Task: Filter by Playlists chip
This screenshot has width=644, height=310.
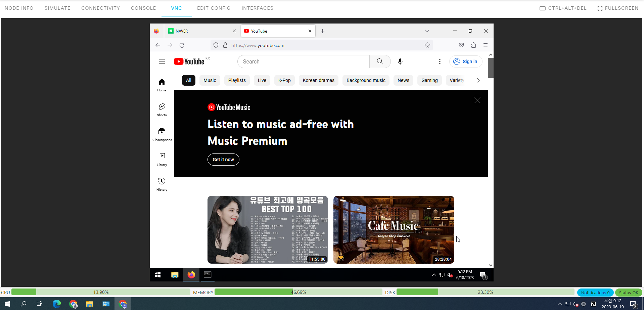Action: click(237, 80)
